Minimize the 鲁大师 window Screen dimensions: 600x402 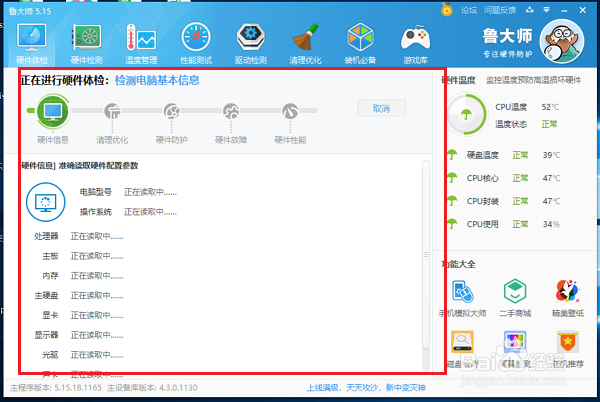pyautogui.click(x=564, y=10)
